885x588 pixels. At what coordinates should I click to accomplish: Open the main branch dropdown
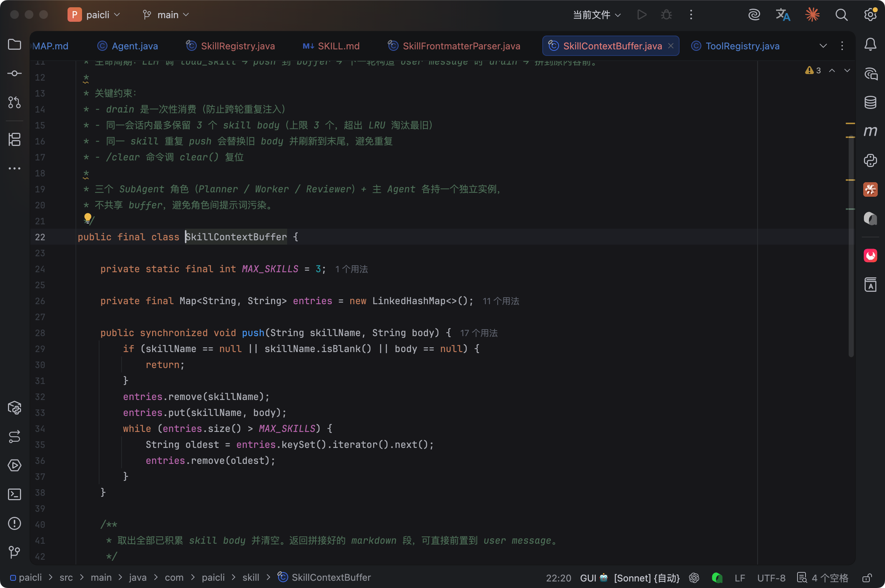[x=166, y=15]
